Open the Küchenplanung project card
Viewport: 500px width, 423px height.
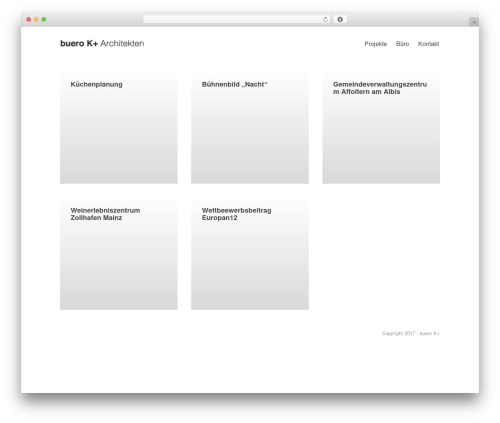click(119, 127)
